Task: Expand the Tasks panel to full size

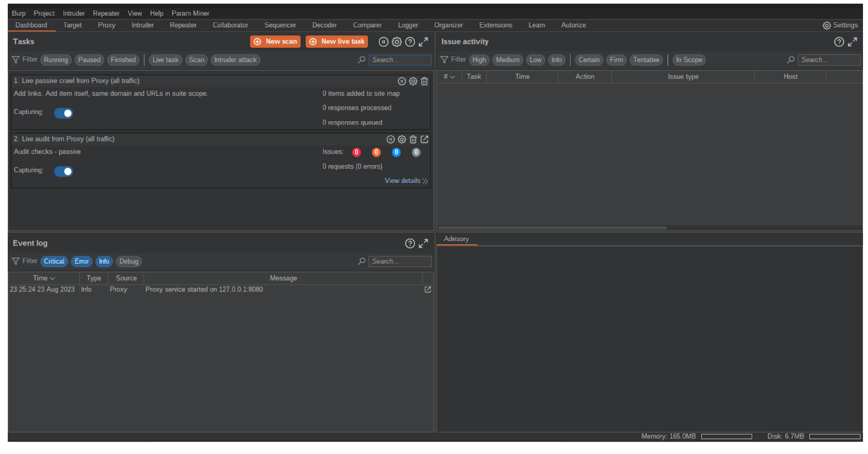Action: point(423,42)
